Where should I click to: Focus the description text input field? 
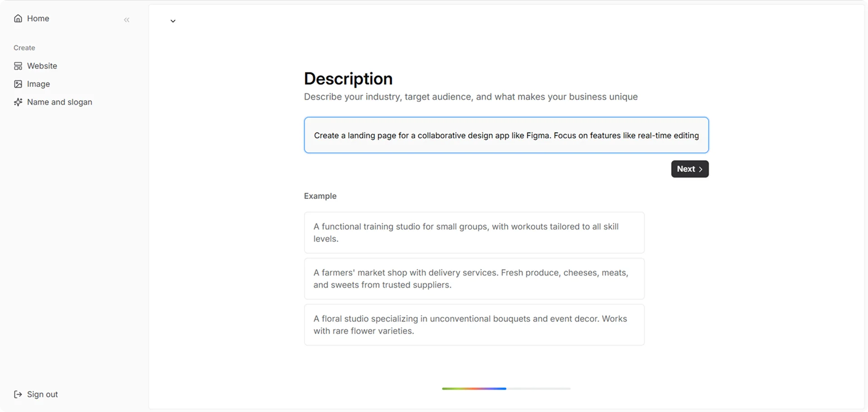(x=506, y=135)
